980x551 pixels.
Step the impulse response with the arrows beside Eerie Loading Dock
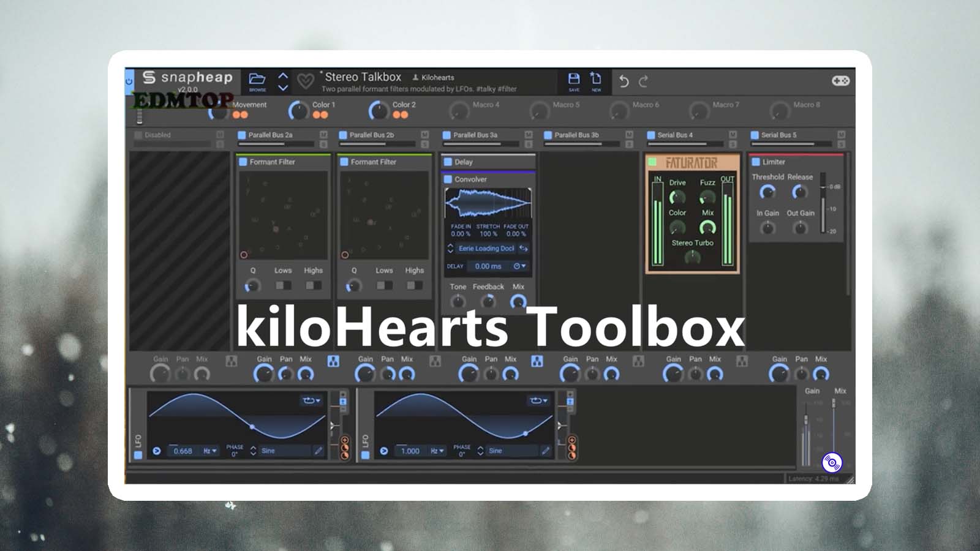(x=450, y=248)
